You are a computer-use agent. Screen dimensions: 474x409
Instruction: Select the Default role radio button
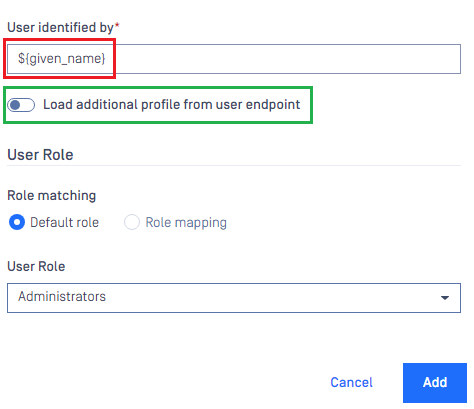point(17,222)
